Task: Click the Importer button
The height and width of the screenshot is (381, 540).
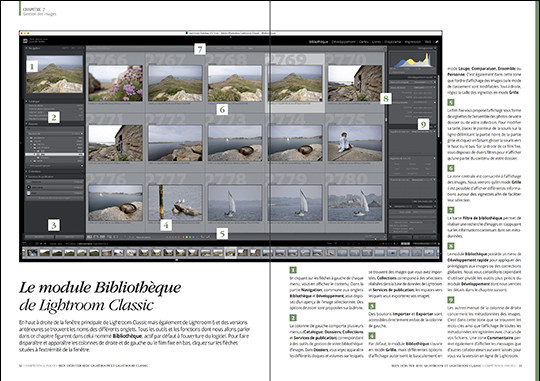Action: (39, 237)
